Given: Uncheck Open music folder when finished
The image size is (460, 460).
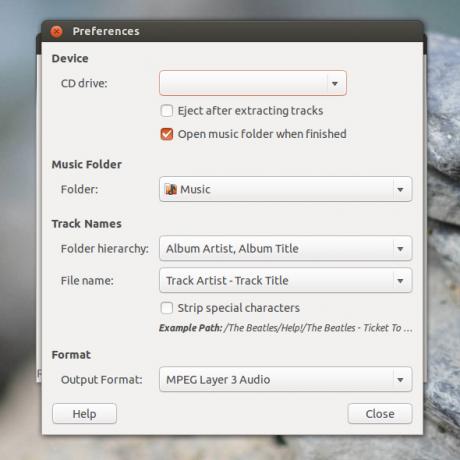Looking at the screenshot, I should click(x=167, y=134).
